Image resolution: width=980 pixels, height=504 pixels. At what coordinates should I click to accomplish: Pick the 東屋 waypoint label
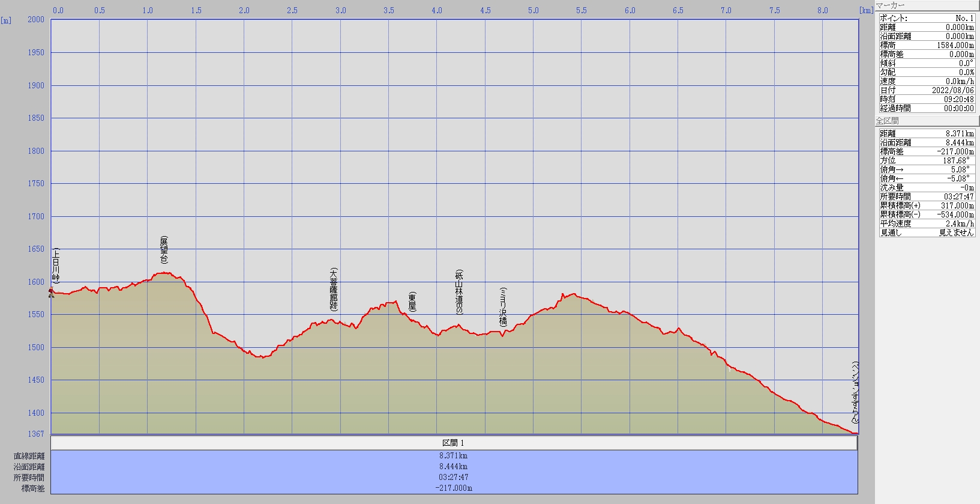pos(412,302)
